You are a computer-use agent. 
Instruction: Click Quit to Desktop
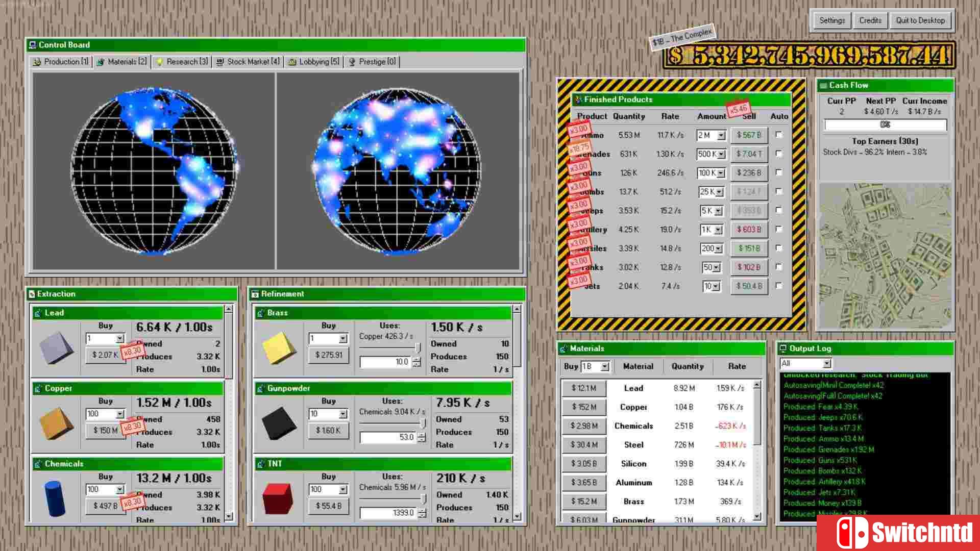pyautogui.click(x=920, y=20)
